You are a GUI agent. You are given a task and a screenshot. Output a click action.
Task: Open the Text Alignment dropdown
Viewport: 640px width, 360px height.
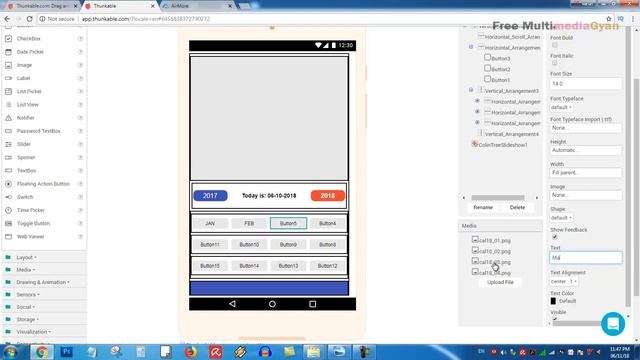564,282
